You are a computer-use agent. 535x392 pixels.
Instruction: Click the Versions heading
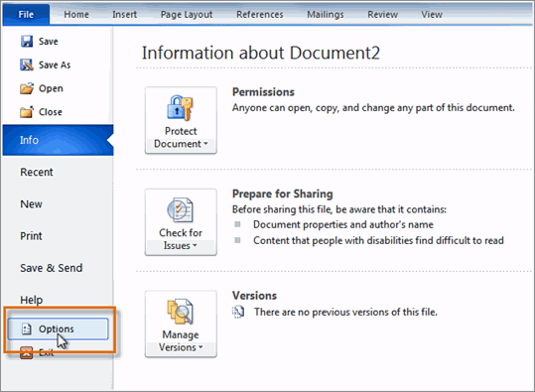(254, 296)
